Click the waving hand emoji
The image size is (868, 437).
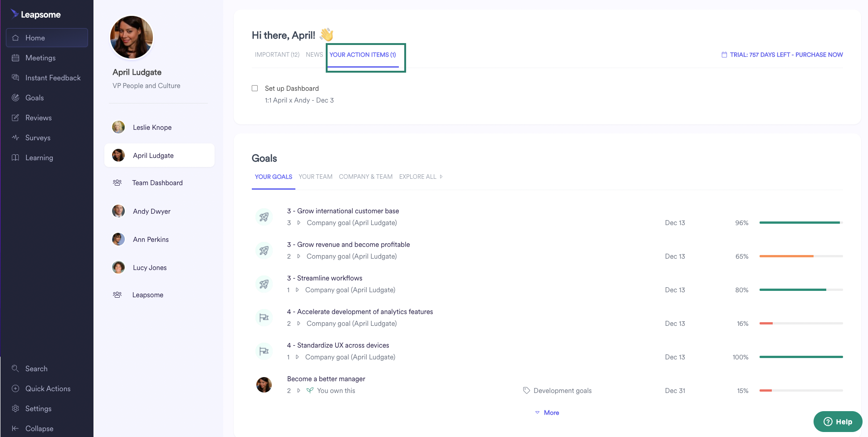point(327,34)
